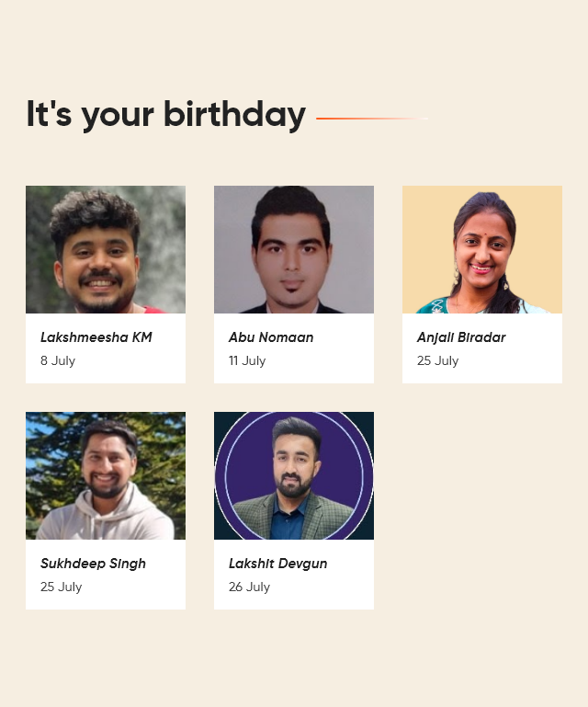Click the "It's your birthday" heading

(166, 115)
